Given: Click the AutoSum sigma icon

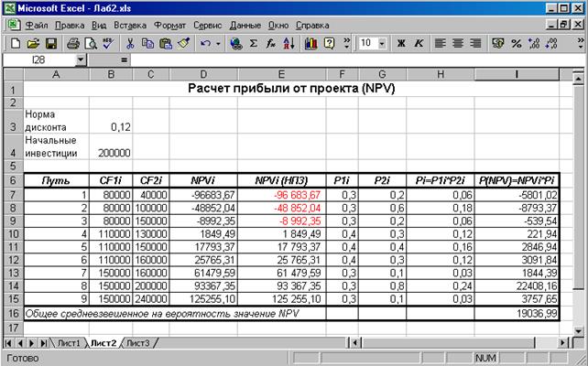Looking at the screenshot, I should click(254, 43).
